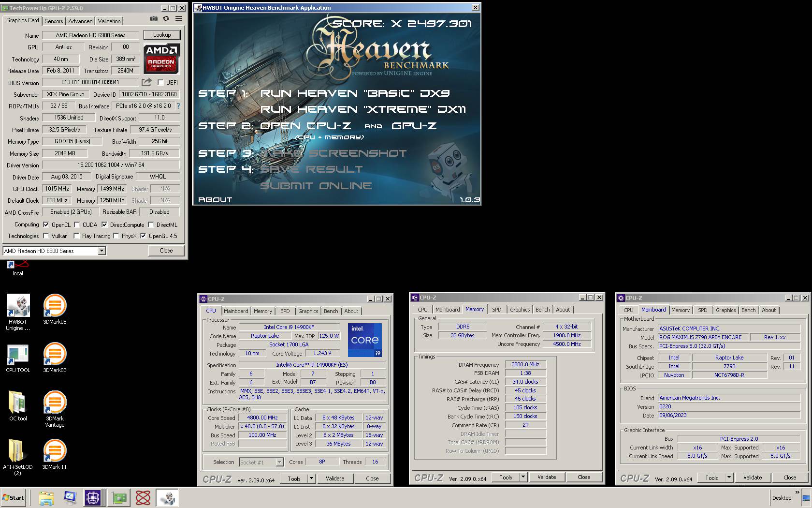Toggle the CUDA checkbox
812x508 pixels.
click(x=77, y=224)
